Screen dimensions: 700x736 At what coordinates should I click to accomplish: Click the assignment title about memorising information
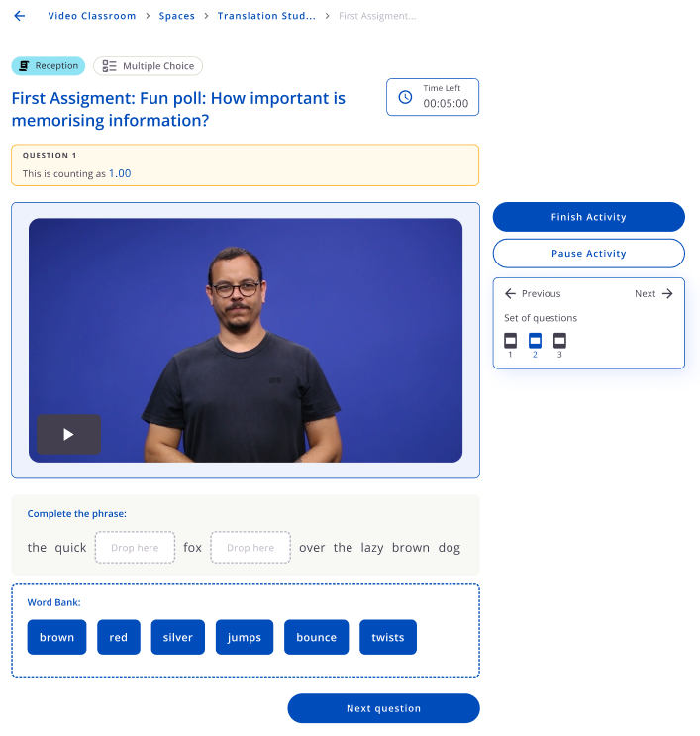point(178,109)
